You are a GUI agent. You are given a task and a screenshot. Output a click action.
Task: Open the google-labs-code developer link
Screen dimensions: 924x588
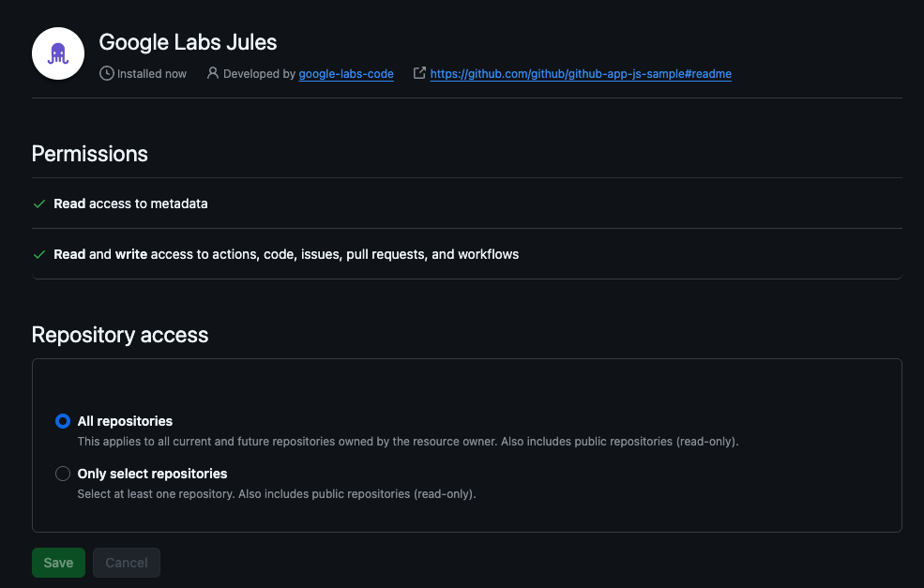pyautogui.click(x=346, y=74)
